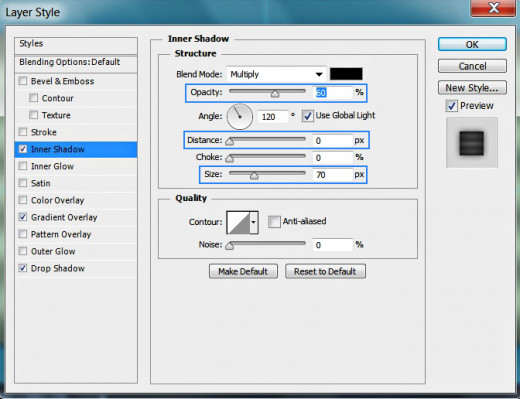Enable the Pattern Overlay checkbox

point(23,234)
